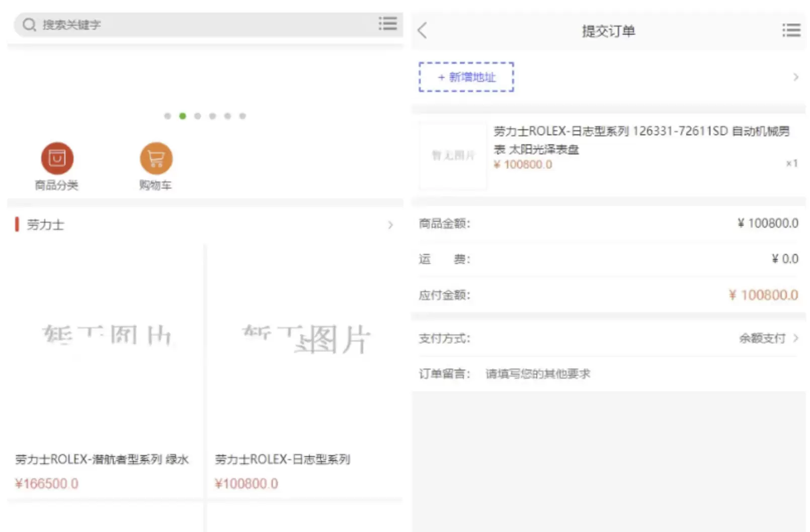Click the 提交订单 page title
Image resolution: width=810 pixels, height=532 pixels.
pos(609,31)
